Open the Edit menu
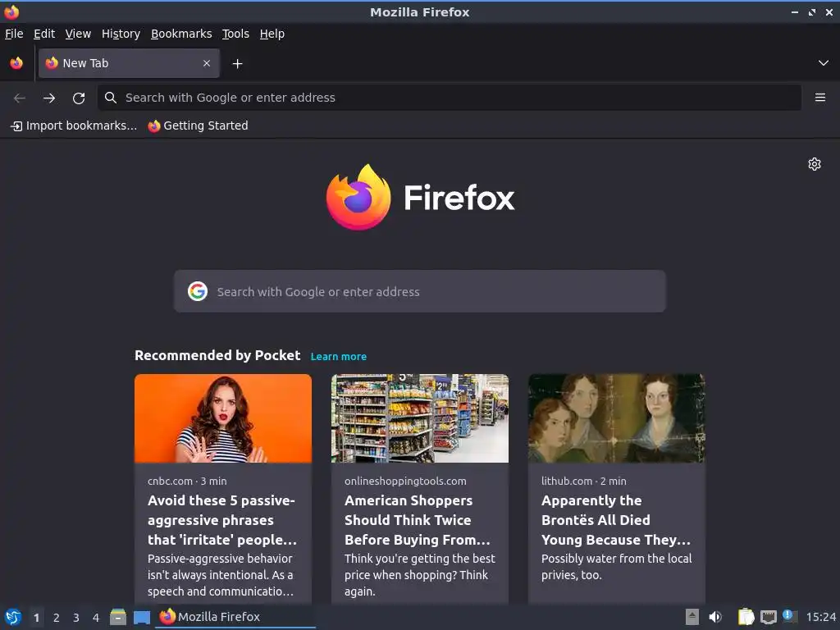The height and width of the screenshot is (630, 840). [x=44, y=34]
